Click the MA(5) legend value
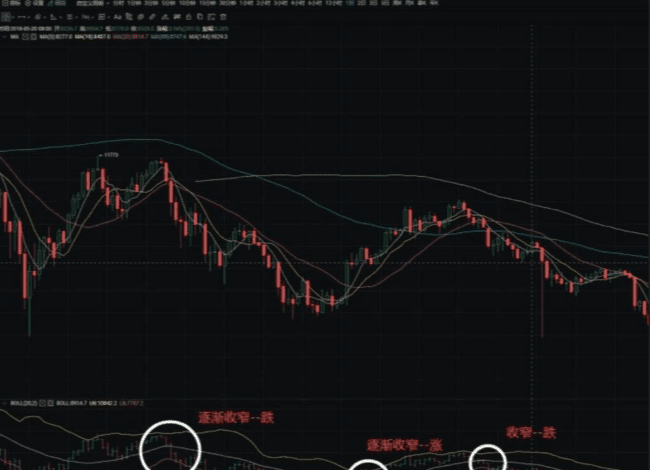Viewport: 650px width, 470px height. tap(56, 36)
